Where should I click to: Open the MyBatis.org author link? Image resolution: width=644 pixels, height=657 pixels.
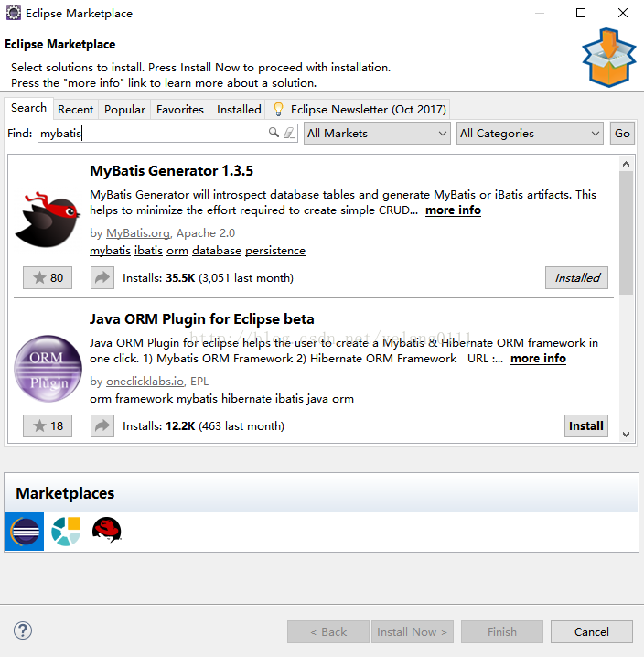[138, 233]
